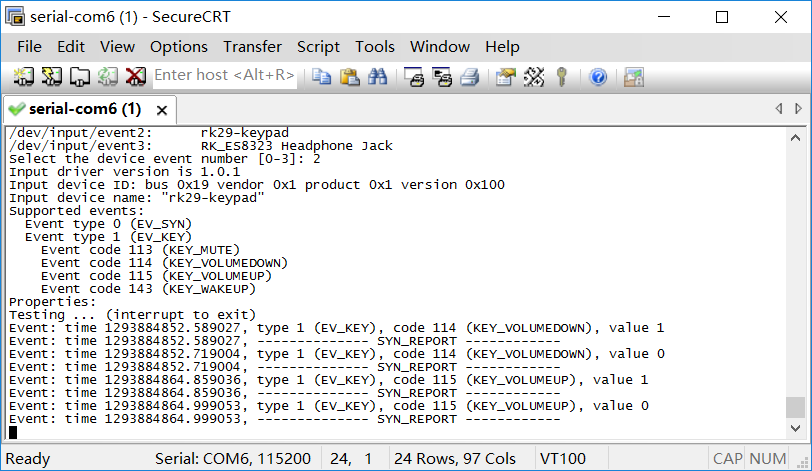Open the Transfer menu

(x=252, y=47)
